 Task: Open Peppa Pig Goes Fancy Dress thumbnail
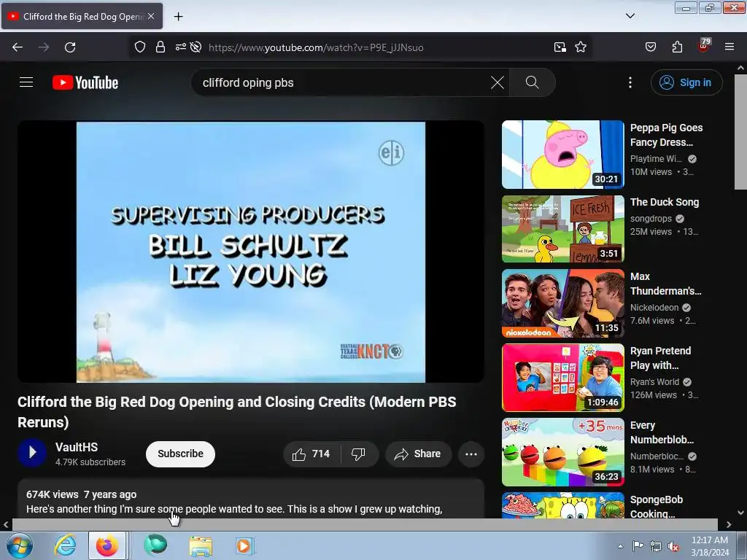[562, 155]
